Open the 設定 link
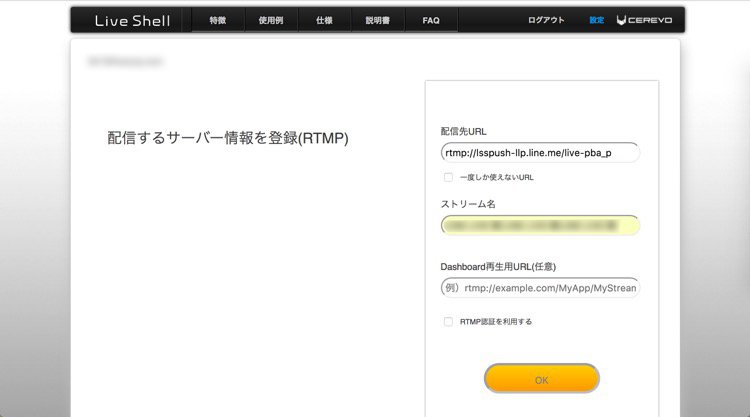 596,20
